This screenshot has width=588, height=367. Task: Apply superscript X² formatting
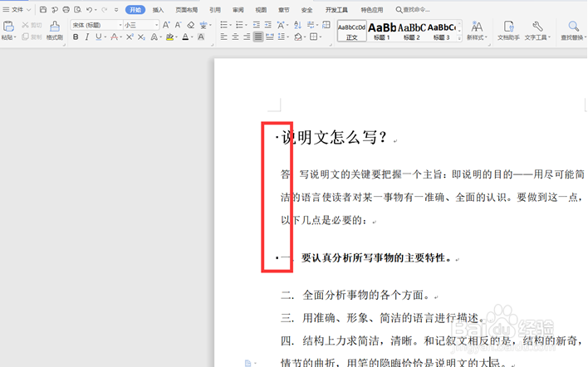click(x=130, y=37)
